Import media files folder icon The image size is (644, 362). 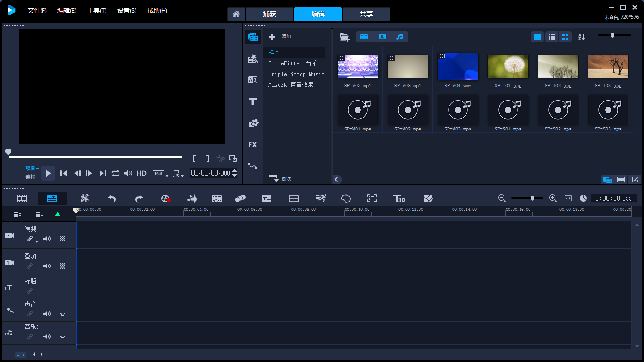click(x=344, y=37)
